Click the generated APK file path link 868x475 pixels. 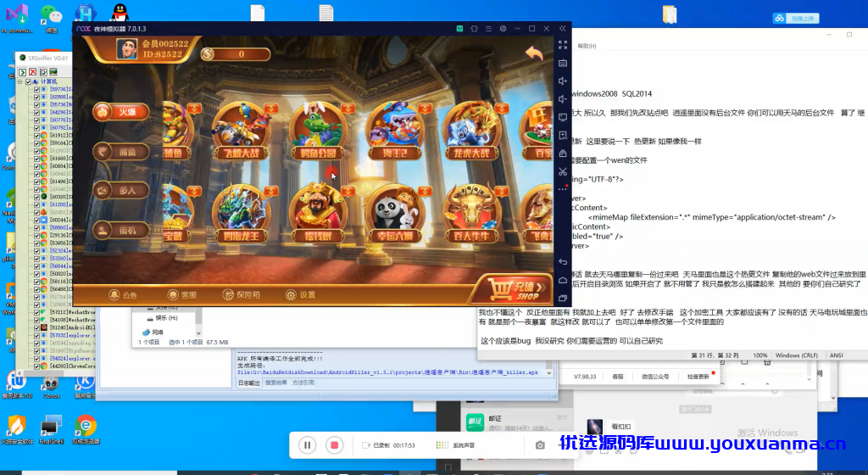[x=387, y=372]
